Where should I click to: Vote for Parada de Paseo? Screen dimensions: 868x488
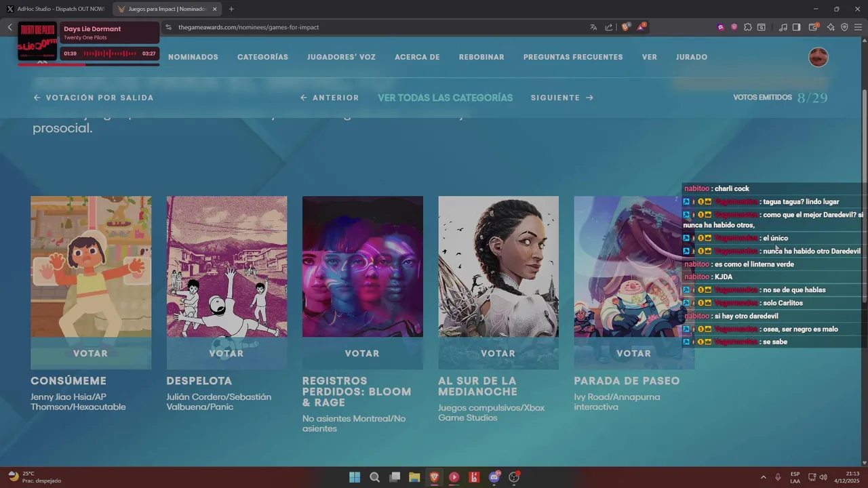(634, 353)
